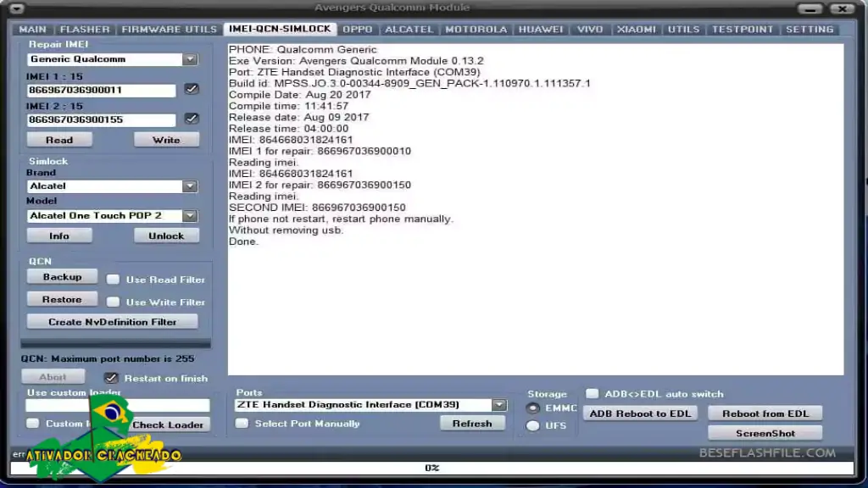Click the IMEI 1 for repair log line
Viewport: 868px width, 488px height.
[x=320, y=151]
